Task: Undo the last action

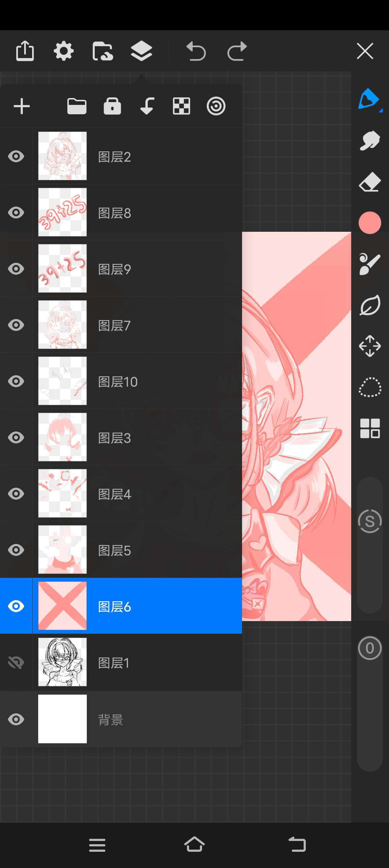Action: coord(196,51)
